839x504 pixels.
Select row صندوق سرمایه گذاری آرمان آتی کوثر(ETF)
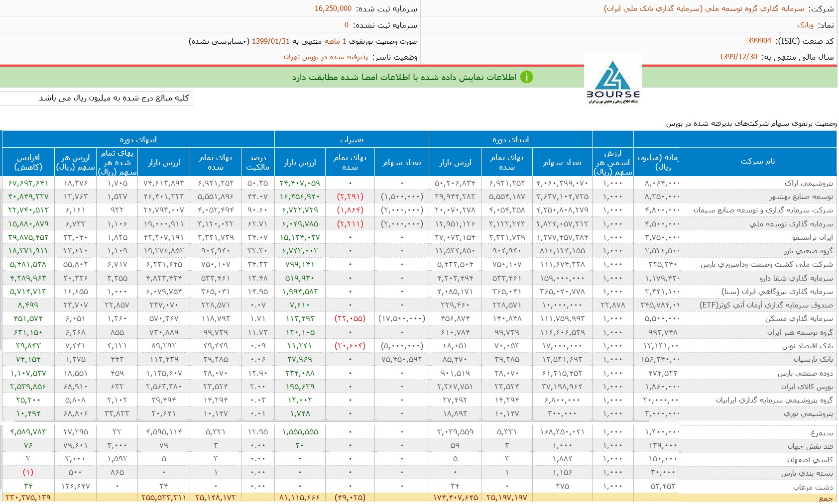click(x=766, y=305)
